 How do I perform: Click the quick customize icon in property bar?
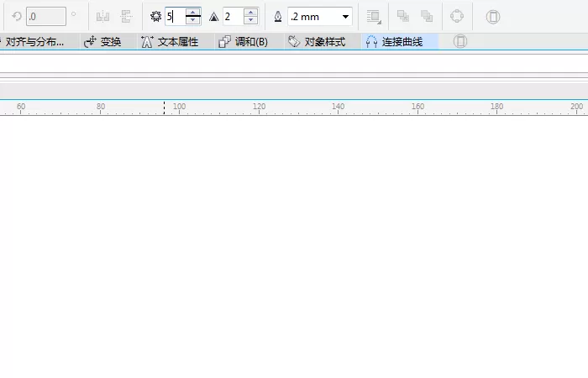(x=493, y=17)
